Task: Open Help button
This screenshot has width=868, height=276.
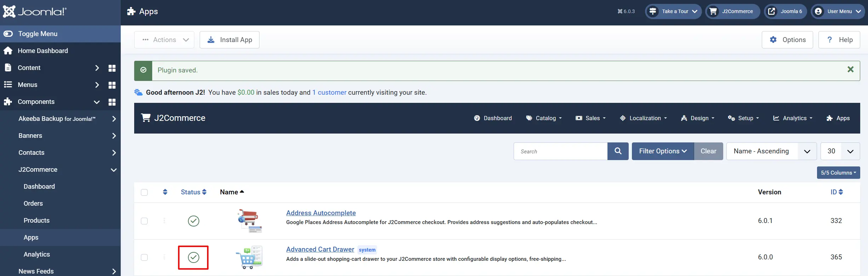Action: (839, 40)
